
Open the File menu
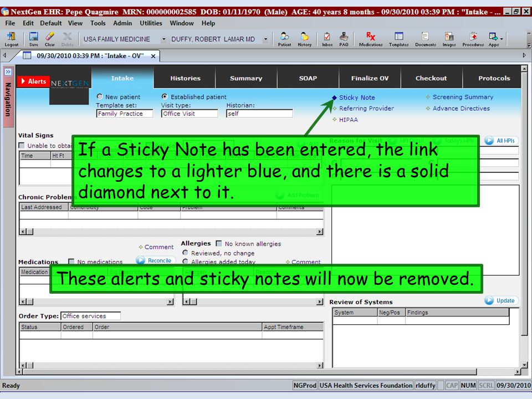point(10,23)
